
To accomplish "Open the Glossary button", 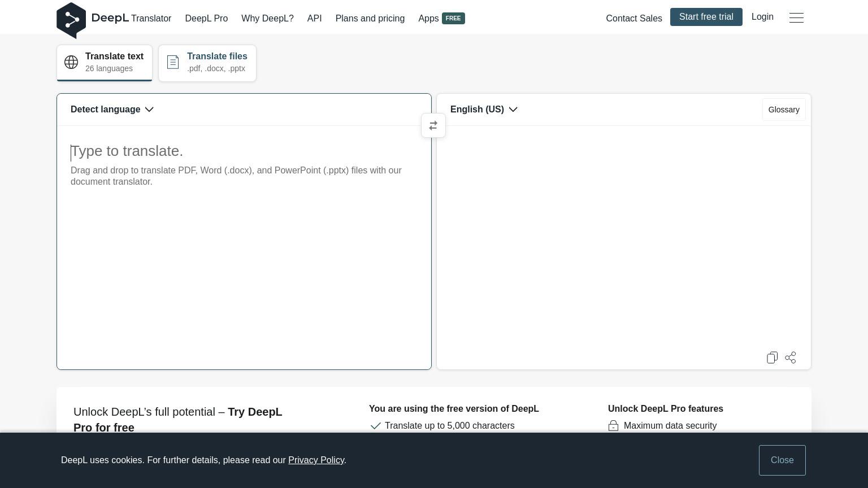I will tap(784, 110).
